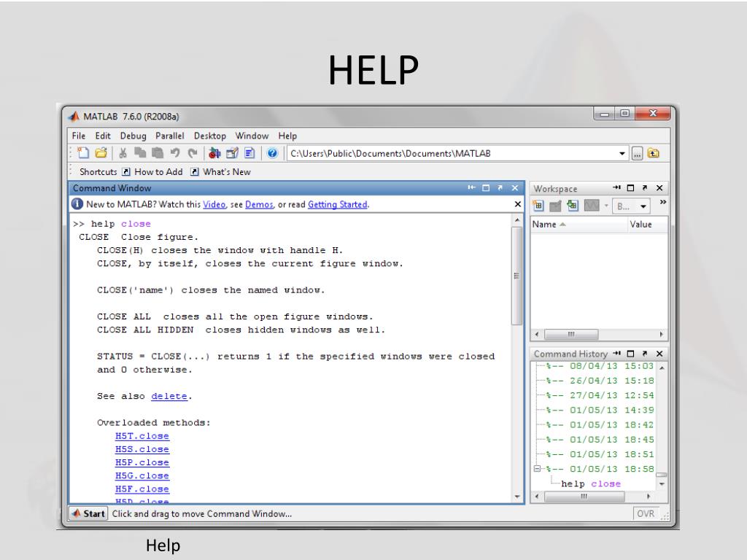Close the Command History panel
This screenshot has height=560, width=747.
[x=659, y=354]
